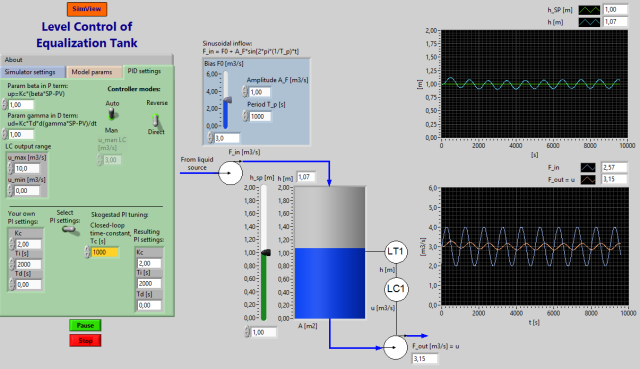640x369 pixels.
Task: Switch to the Simulator settings tab
Action: (x=33, y=72)
